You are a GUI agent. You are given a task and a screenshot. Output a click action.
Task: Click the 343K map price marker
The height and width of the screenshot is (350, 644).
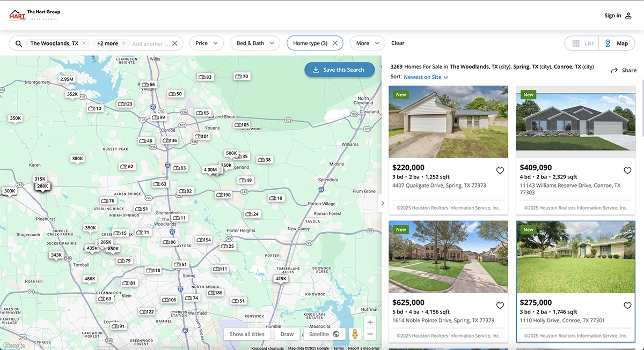point(56,255)
